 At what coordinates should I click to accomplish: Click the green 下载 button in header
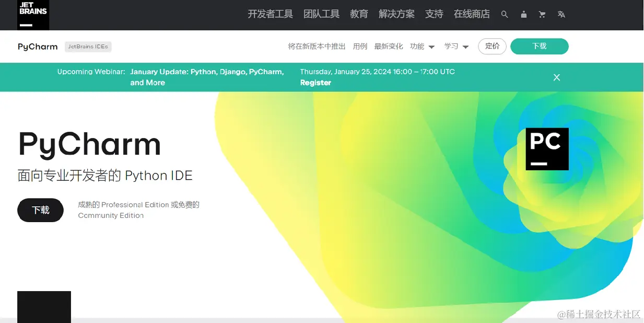(540, 46)
